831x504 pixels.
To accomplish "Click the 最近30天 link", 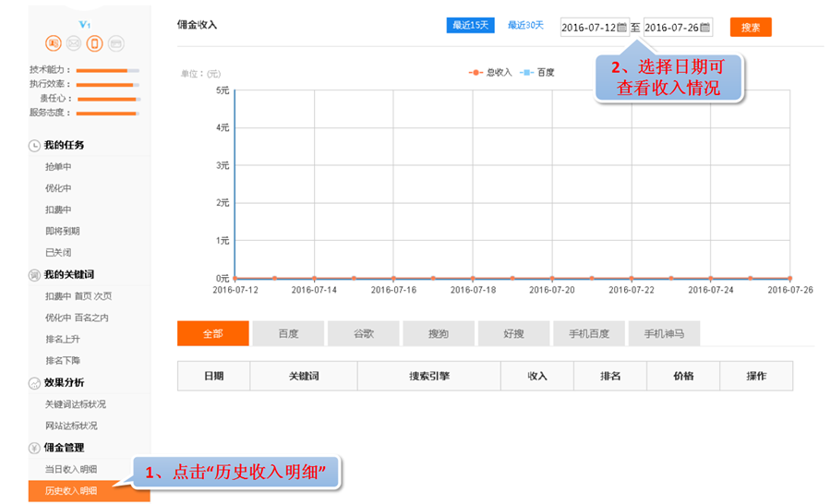I will tap(525, 25).
